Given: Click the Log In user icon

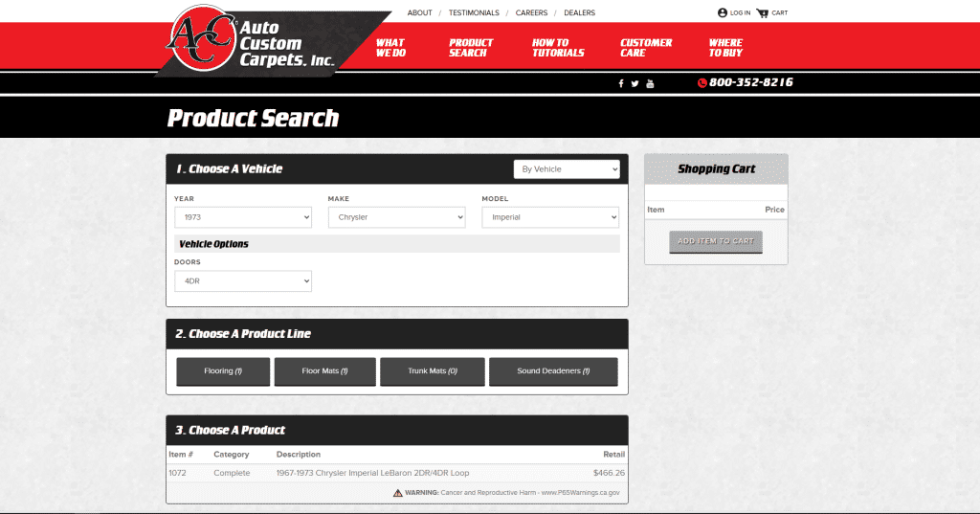Looking at the screenshot, I should point(723,12).
